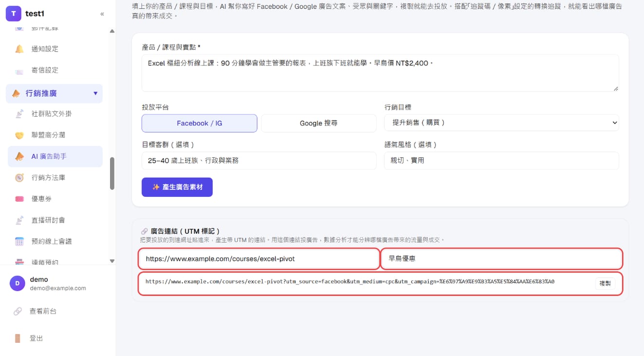Click the door icon beside 登出
The width and height of the screenshot is (644, 356).
tap(18, 338)
